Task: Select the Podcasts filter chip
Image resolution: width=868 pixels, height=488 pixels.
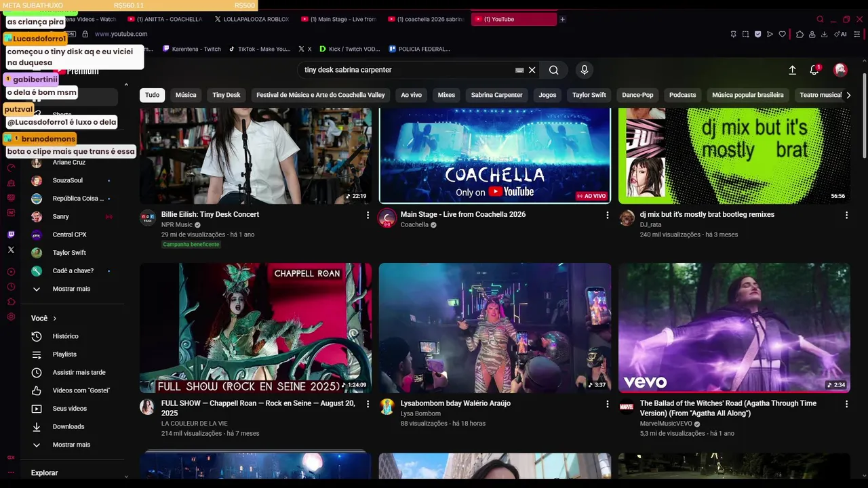Action: point(682,95)
